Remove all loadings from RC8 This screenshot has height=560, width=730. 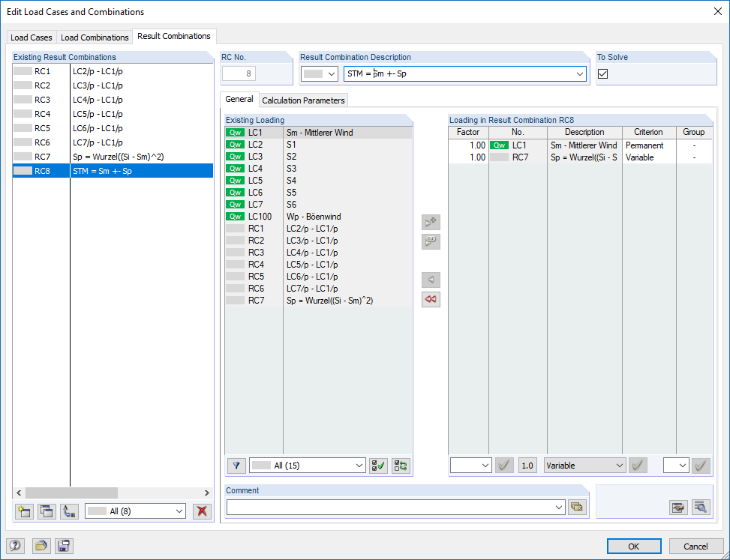pyautogui.click(x=431, y=299)
